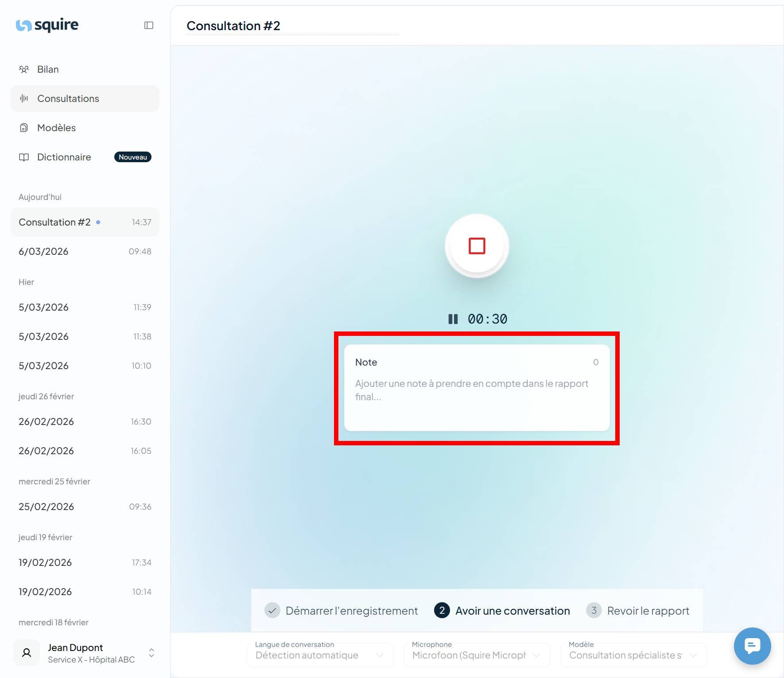Open the Microphone selection dropdown
Viewport: 784px width, 678px height.
tap(477, 655)
